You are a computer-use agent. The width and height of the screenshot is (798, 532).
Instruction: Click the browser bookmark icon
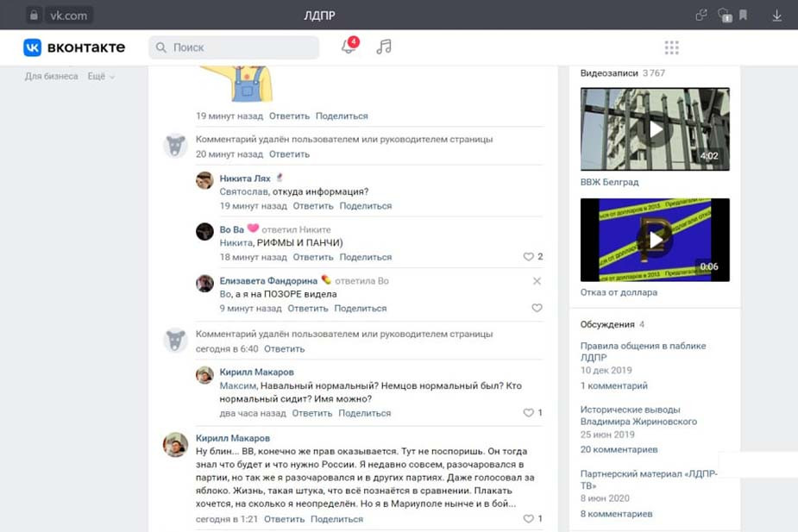[x=744, y=16]
